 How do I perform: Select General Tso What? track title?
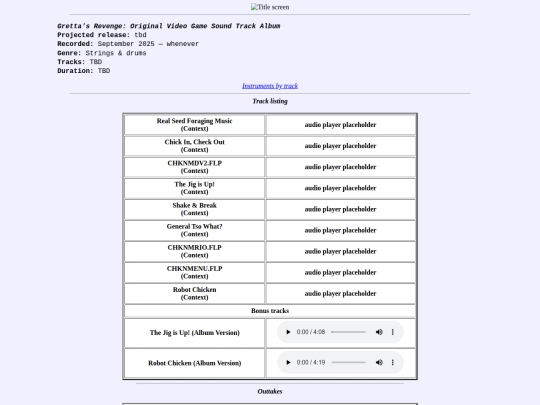click(195, 226)
